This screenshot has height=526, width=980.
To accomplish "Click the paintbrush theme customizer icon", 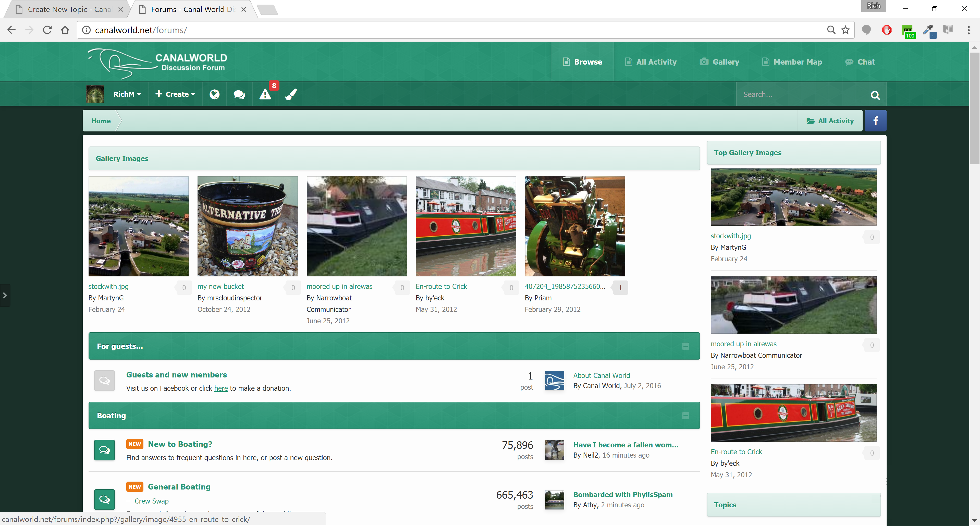I will coord(291,94).
